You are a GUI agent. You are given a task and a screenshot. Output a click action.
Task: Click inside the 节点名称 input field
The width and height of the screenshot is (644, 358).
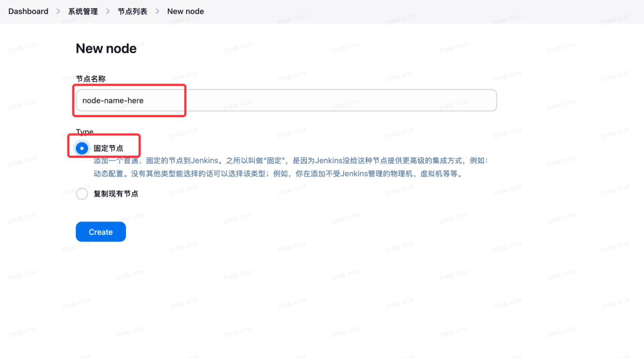coord(255,101)
